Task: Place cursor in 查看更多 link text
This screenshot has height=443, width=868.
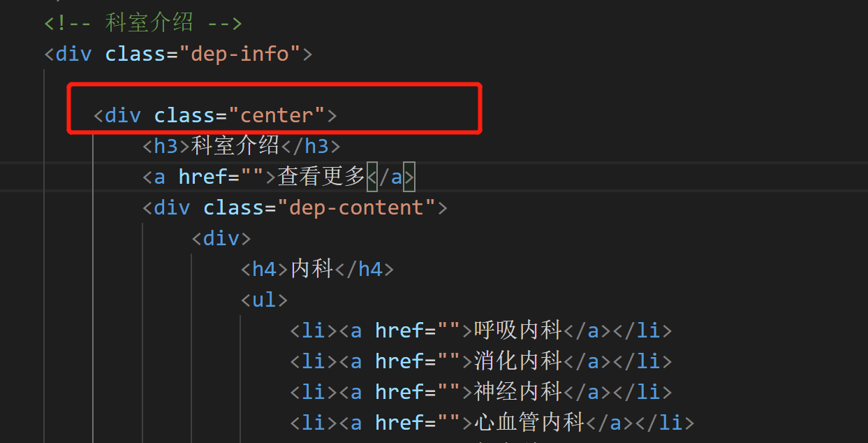Action: [321, 177]
